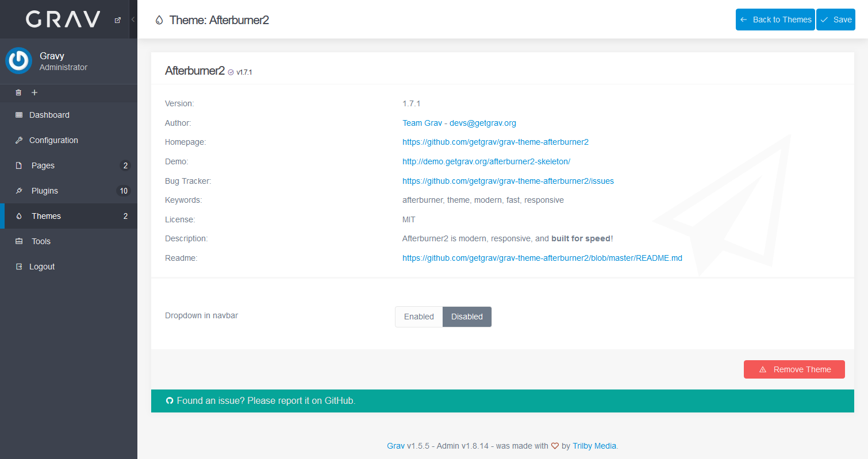This screenshot has height=459, width=868.
Task: Click the heart icon in the footer
Action: pos(555,446)
